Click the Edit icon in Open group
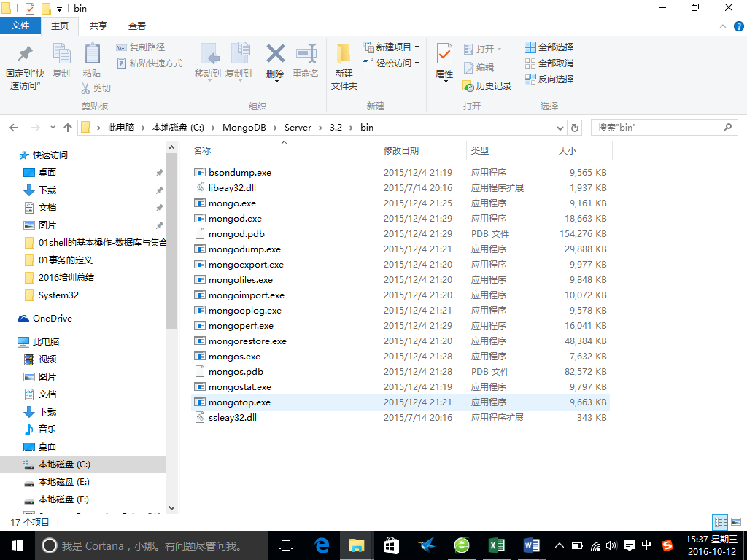 pos(469,68)
